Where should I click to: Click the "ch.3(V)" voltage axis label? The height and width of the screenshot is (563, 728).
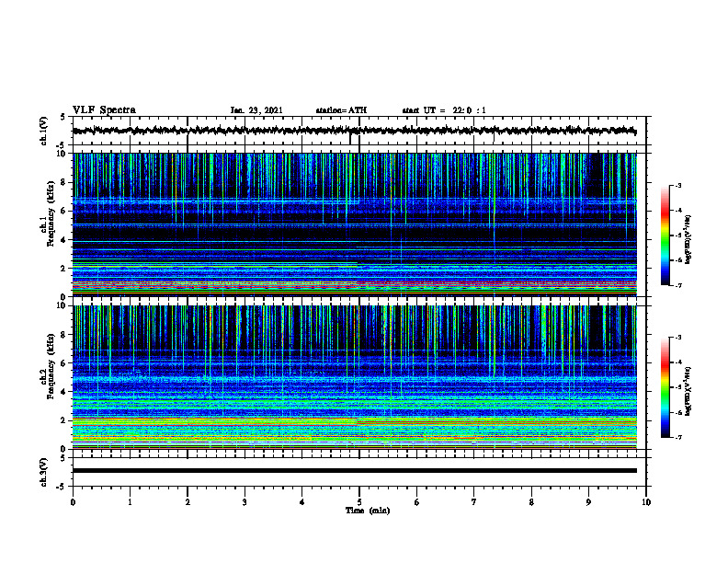click(x=44, y=472)
